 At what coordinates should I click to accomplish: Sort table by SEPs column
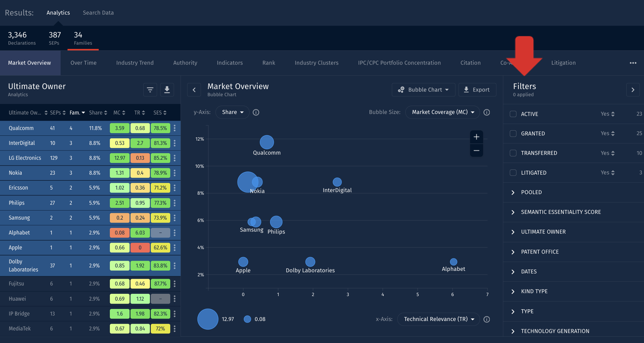(58, 112)
